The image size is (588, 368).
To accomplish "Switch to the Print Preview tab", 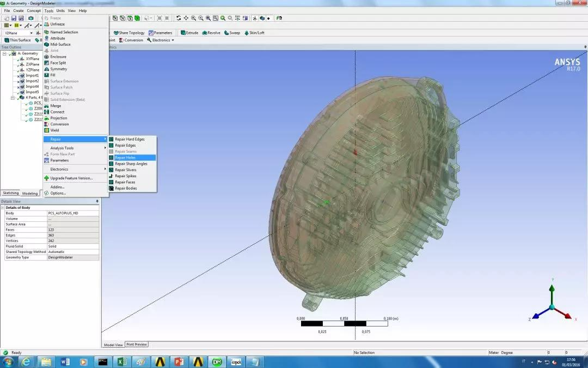I will pyautogui.click(x=137, y=345).
